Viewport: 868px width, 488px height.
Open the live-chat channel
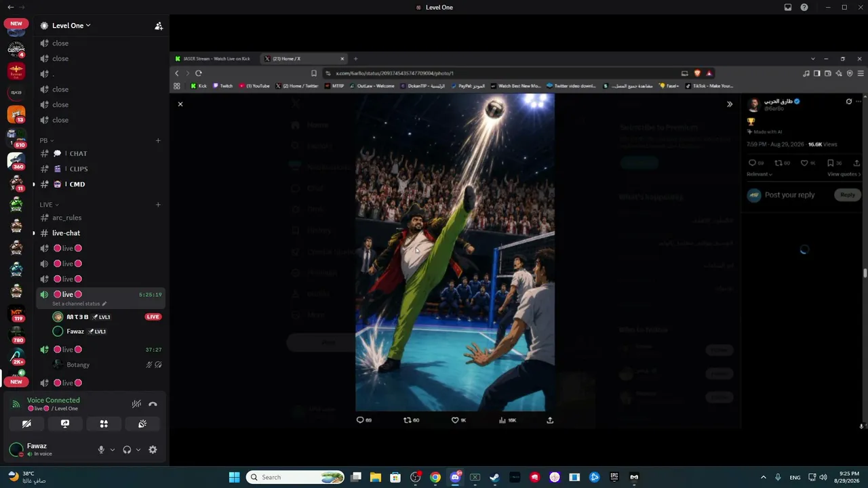100,233
